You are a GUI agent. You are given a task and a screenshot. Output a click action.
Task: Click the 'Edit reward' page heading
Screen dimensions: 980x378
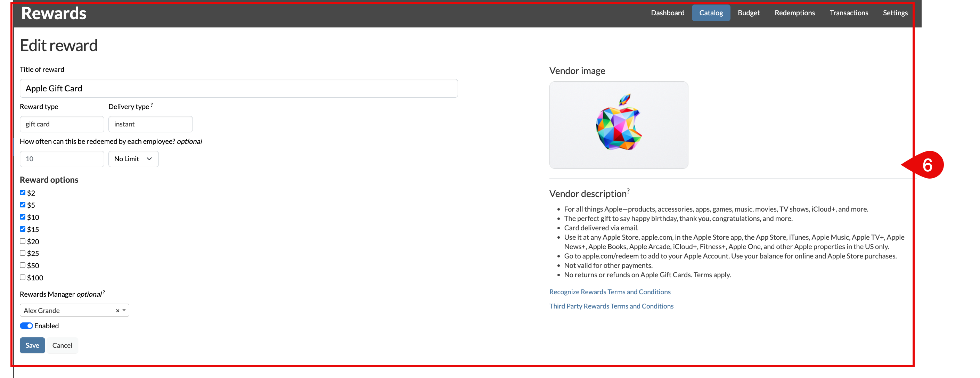click(x=59, y=46)
